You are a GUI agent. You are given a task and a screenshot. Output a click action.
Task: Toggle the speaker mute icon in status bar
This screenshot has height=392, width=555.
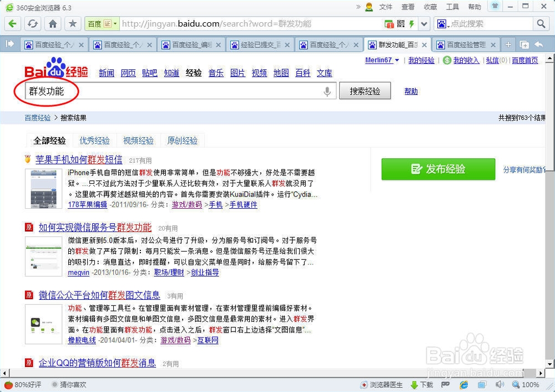tap(500, 385)
